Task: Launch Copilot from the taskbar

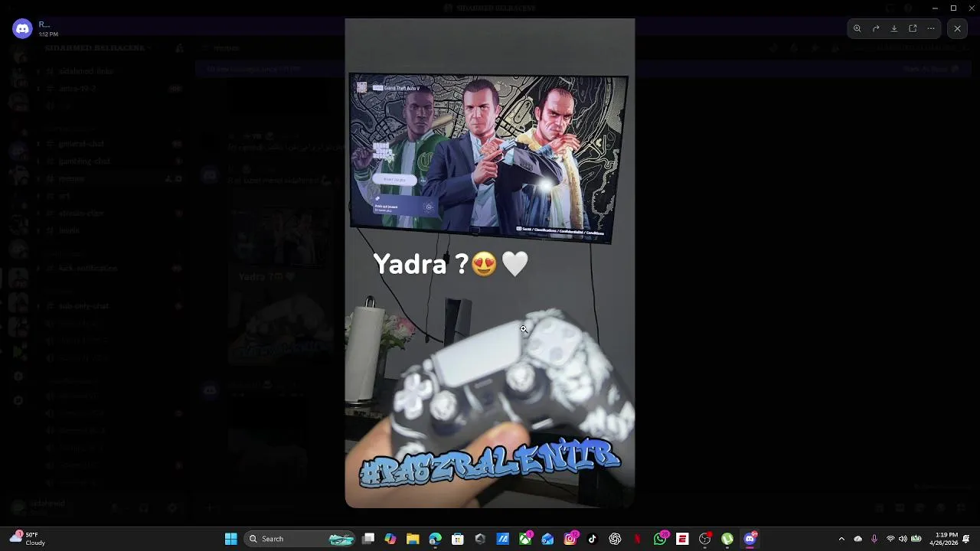Action: (x=390, y=539)
